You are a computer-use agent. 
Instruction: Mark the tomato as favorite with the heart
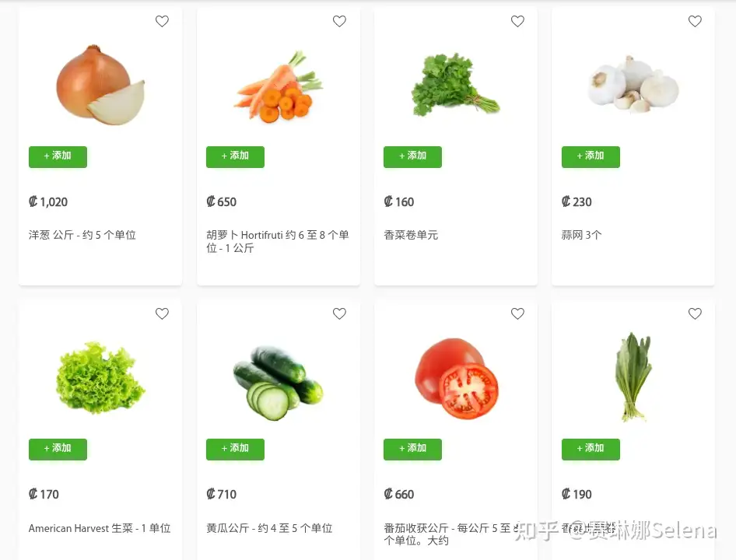(517, 314)
